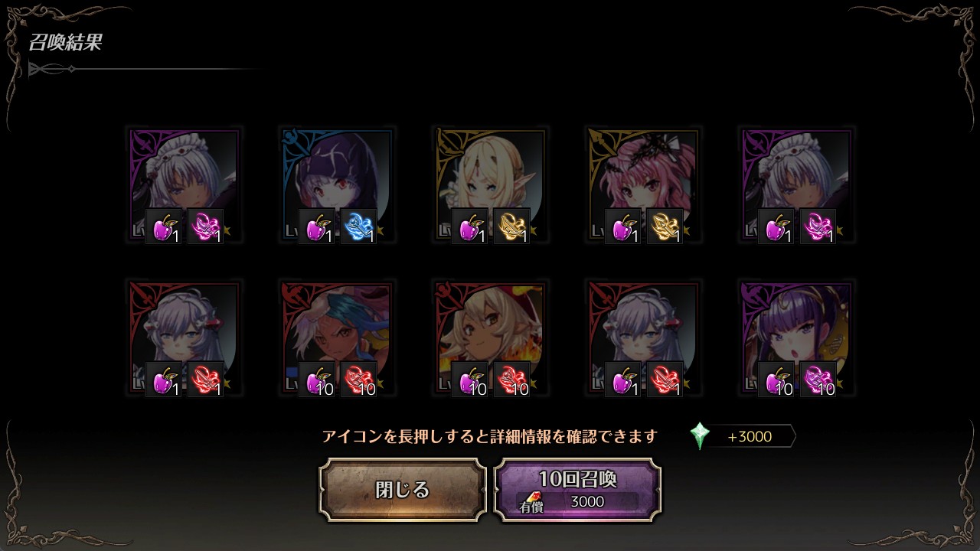The width and height of the screenshot is (980, 551).
Task: Select silver-haired character, fourth in bottom row
Action: [x=644, y=338]
